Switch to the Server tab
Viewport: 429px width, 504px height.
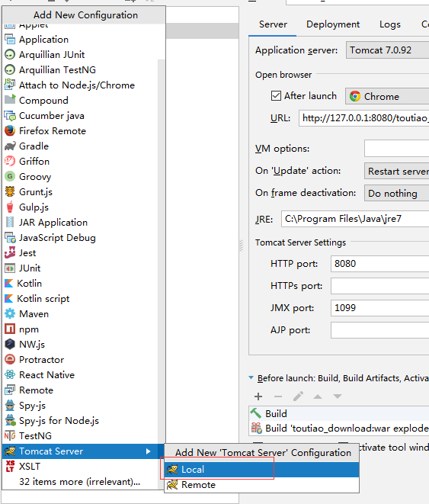point(273,24)
